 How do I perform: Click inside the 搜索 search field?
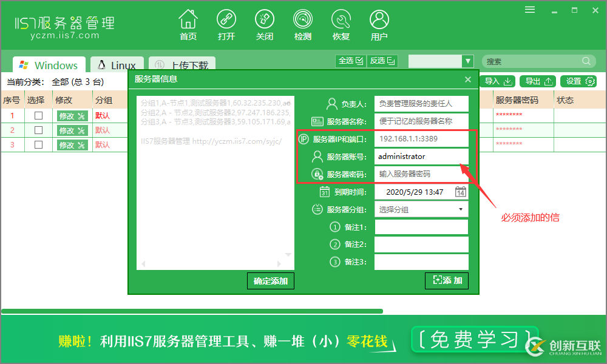[x=534, y=61]
